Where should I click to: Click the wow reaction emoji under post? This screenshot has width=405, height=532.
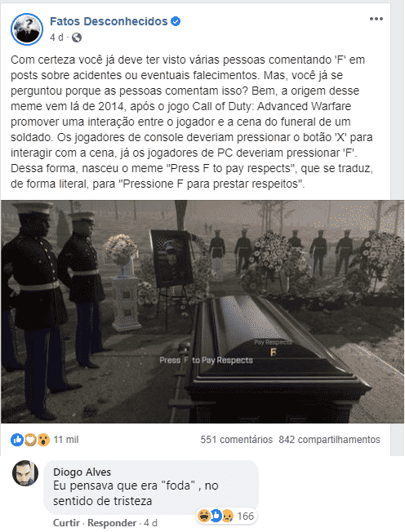[x=43, y=440]
